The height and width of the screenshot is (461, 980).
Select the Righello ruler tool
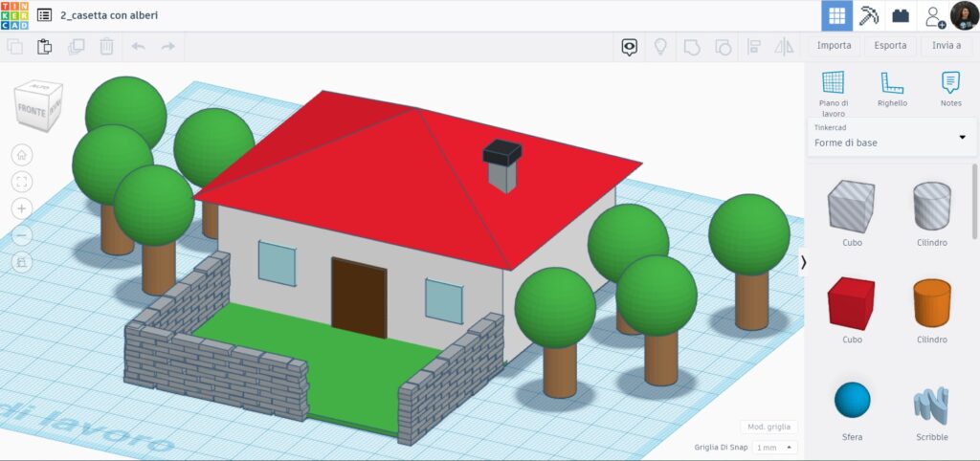pos(892,88)
